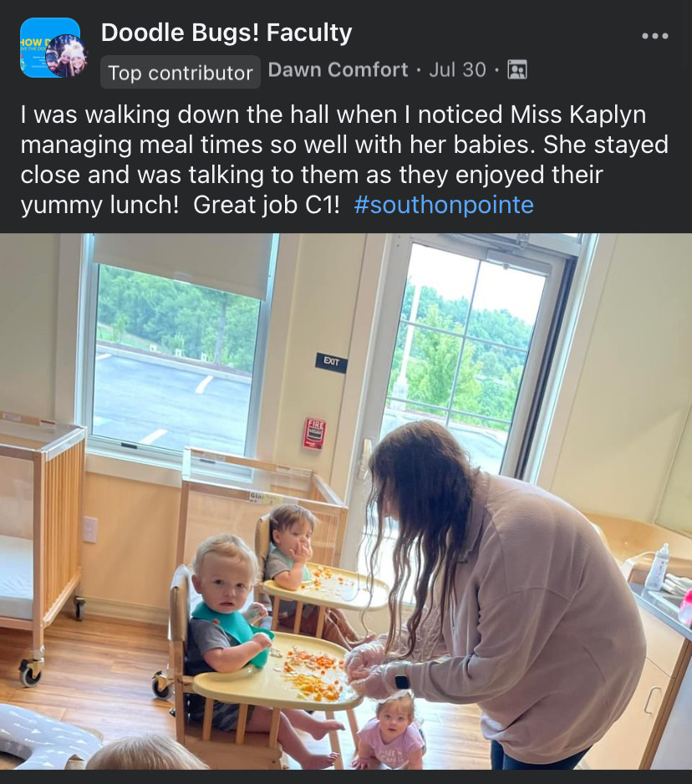Screen dimensions: 692x784
Task: Open the #southonpointe hashtag
Action: (x=444, y=205)
